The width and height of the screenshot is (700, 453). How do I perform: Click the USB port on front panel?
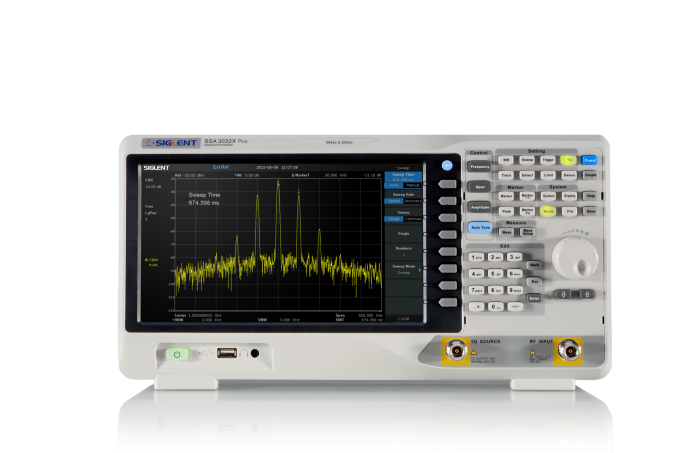click(x=226, y=353)
